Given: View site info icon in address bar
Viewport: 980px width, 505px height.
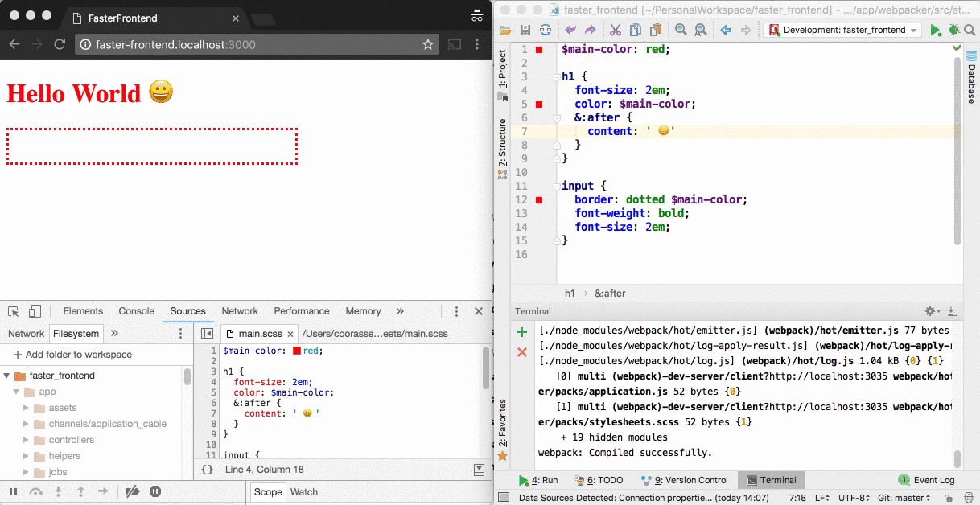Looking at the screenshot, I should (x=85, y=45).
